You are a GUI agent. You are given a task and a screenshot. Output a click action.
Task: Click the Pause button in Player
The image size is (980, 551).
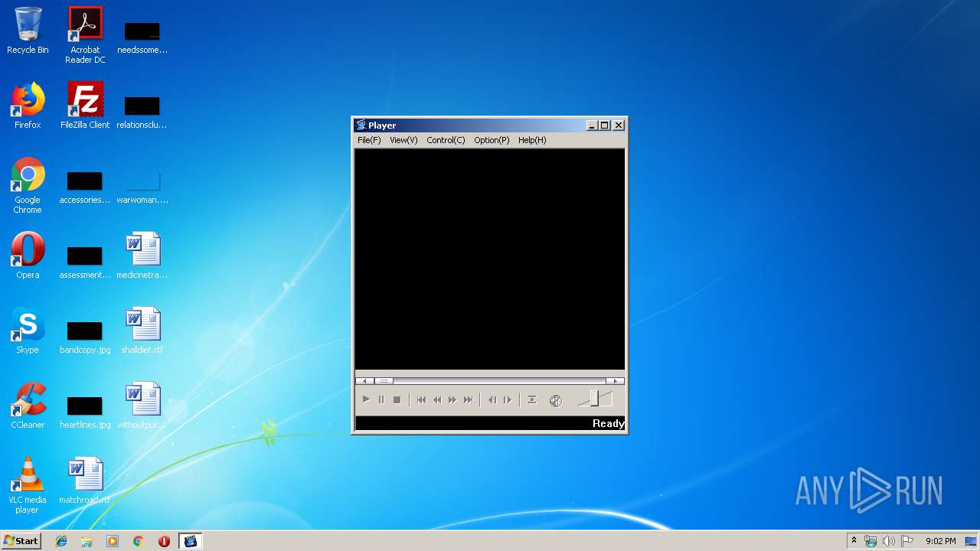(381, 399)
